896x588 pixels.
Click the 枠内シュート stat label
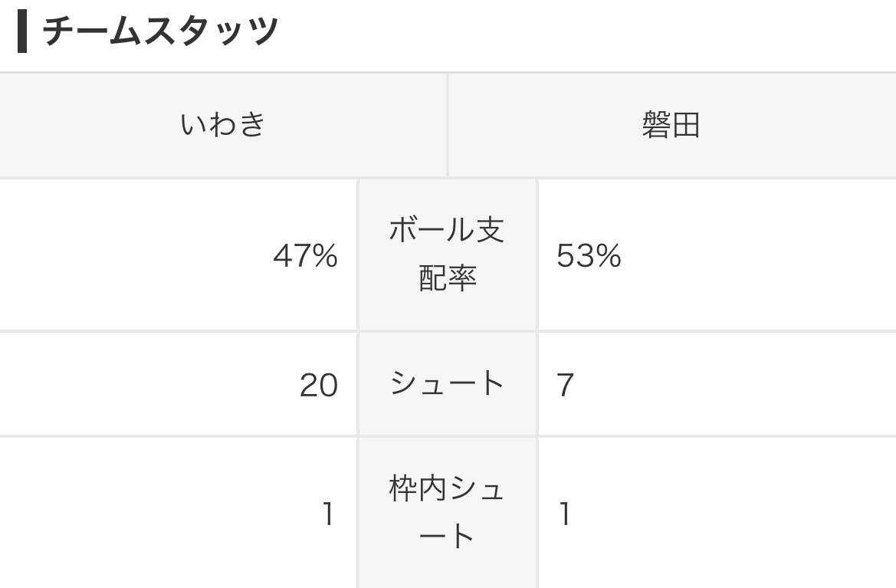click(448, 512)
